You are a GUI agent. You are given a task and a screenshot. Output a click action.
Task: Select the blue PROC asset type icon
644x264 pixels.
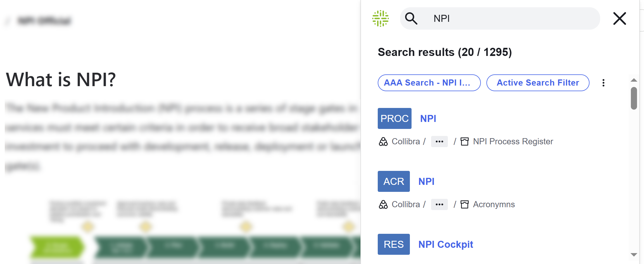click(x=394, y=118)
